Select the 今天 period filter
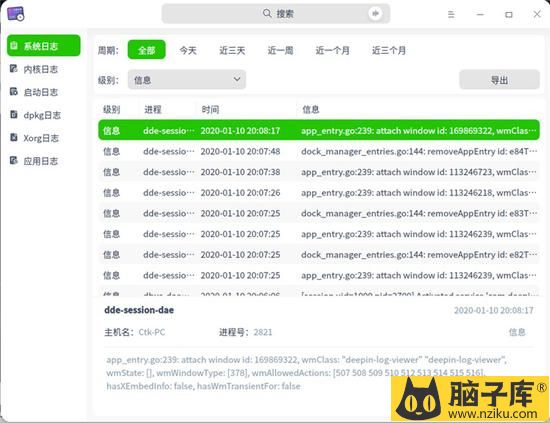 (188, 51)
